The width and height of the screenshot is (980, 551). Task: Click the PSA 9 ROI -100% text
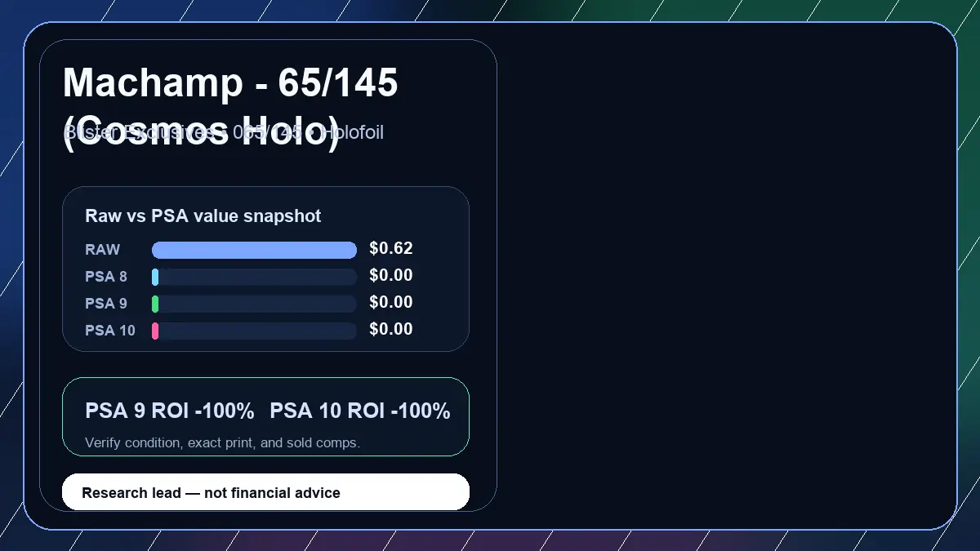click(x=170, y=411)
